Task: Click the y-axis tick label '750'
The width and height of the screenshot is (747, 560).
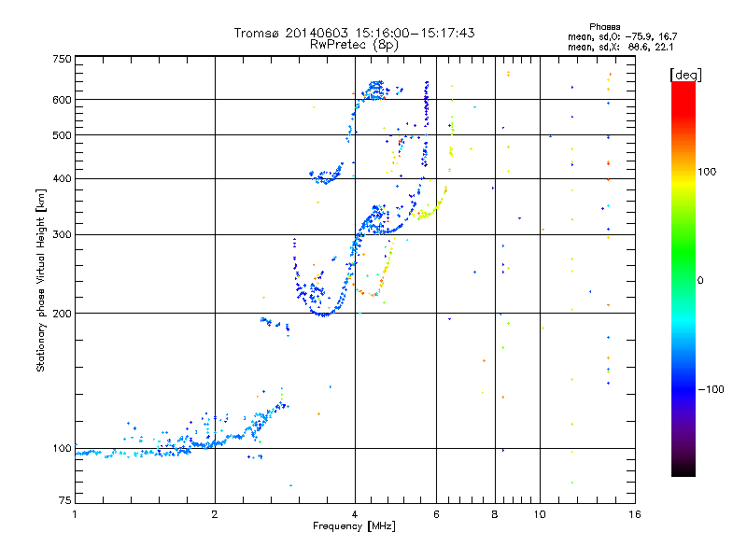Action: click(63, 59)
